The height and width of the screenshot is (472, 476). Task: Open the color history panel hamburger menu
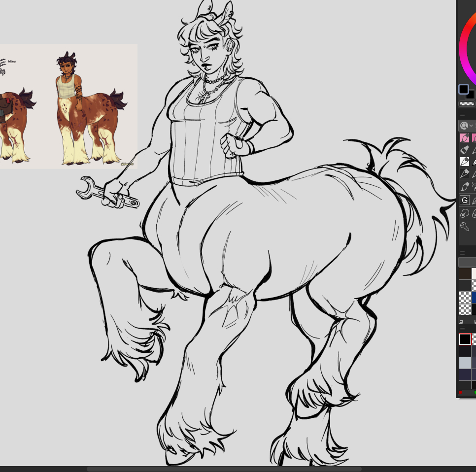[462, 253]
